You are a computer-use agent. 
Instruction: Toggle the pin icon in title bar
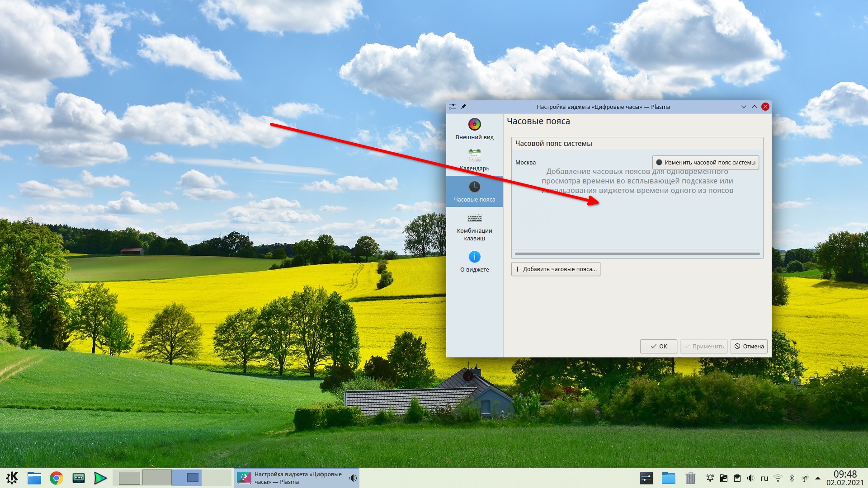(463, 107)
